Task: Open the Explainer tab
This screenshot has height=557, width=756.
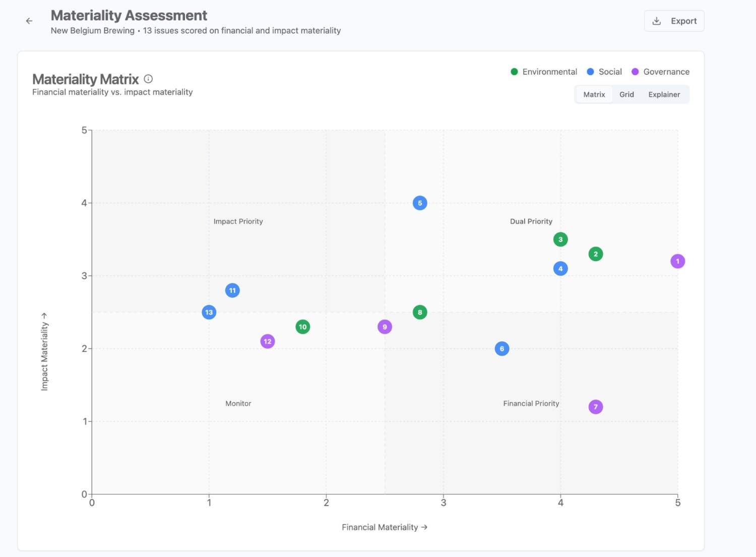Action: [x=664, y=94]
